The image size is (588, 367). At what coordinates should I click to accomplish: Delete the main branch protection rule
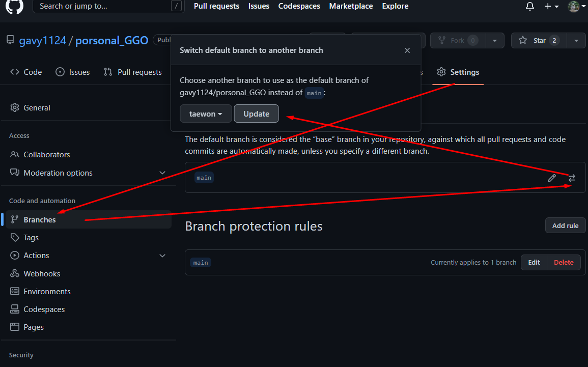(x=564, y=263)
